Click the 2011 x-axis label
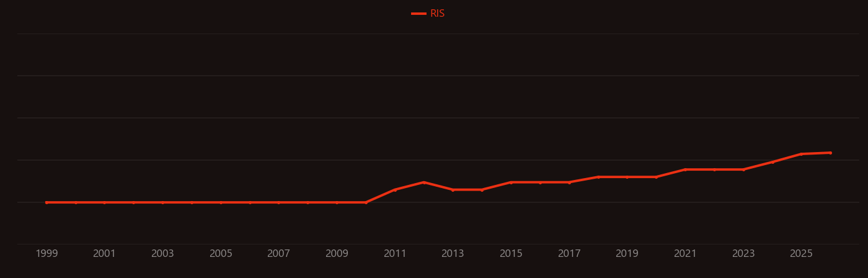The image size is (868, 278). click(x=395, y=254)
